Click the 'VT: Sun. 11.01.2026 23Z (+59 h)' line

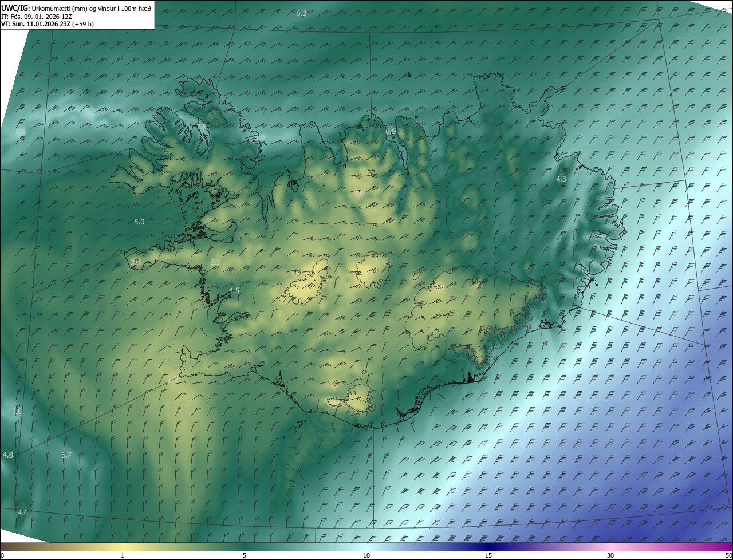[x=48, y=24]
